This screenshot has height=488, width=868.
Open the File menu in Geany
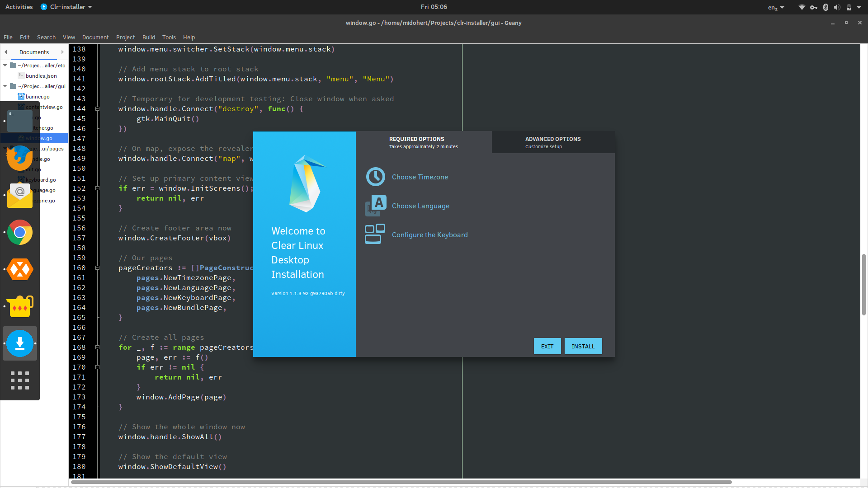click(8, 37)
